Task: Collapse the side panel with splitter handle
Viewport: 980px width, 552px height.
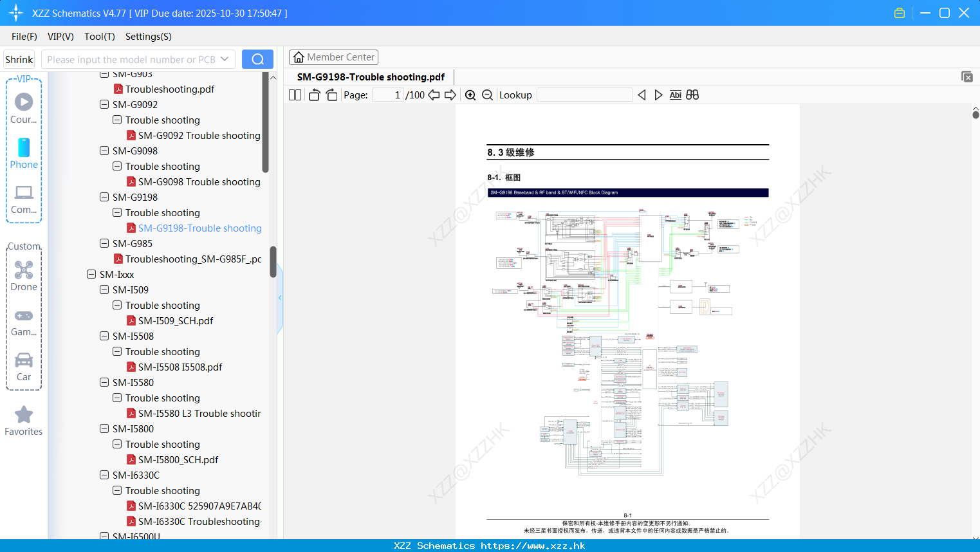Action: coord(280,297)
